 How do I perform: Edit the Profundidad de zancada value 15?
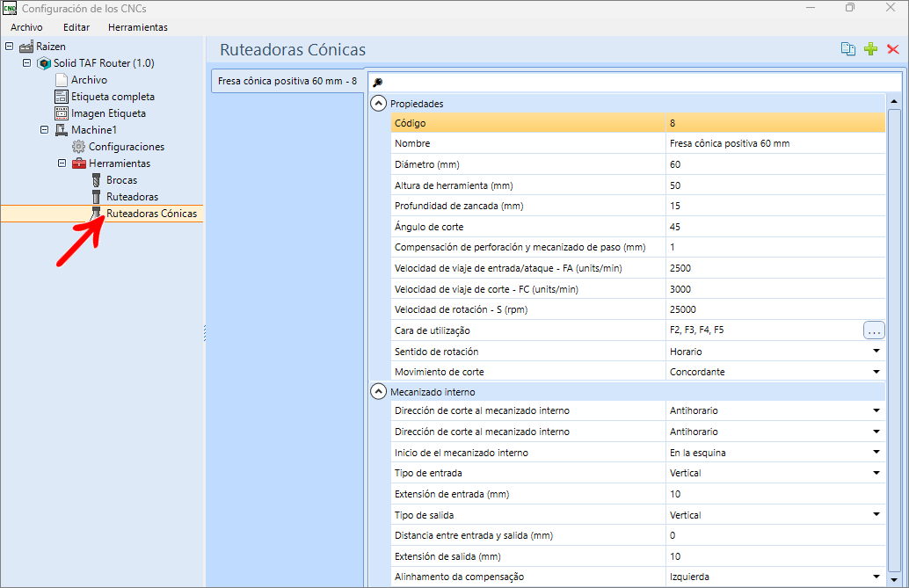point(775,206)
